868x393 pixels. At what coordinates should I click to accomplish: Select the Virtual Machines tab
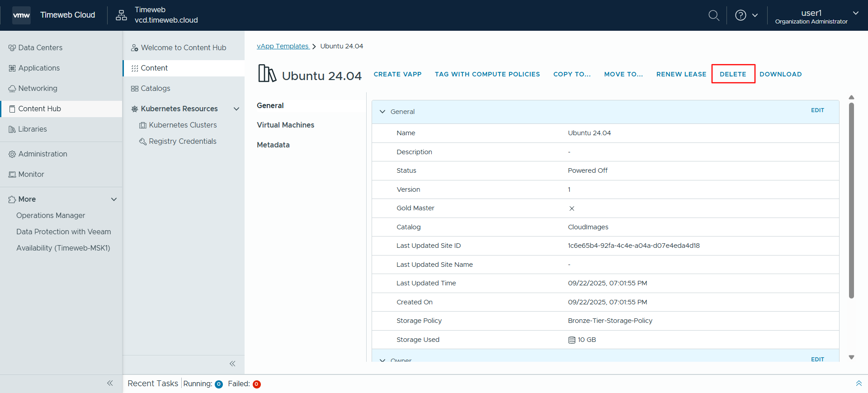[286, 125]
